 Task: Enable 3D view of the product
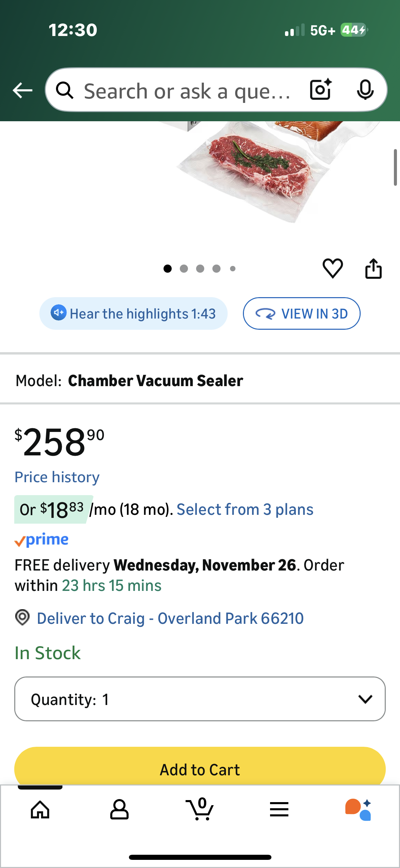[301, 313]
